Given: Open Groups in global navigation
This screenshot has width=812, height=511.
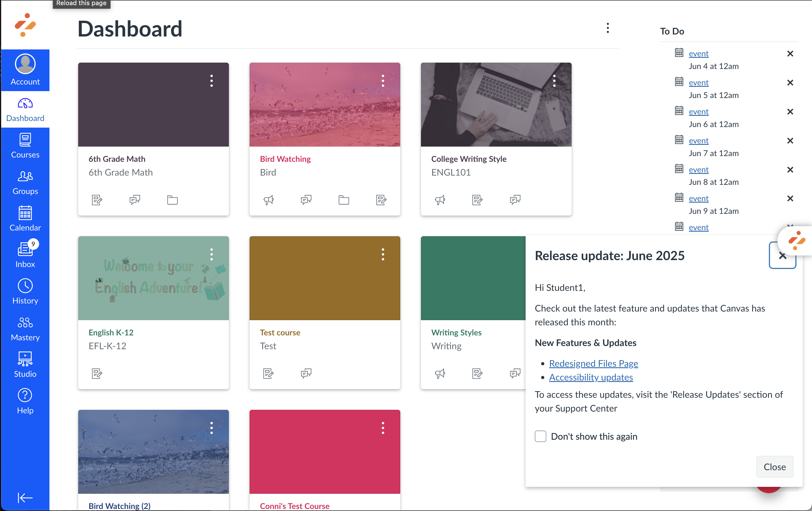Looking at the screenshot, I should 25,182.
